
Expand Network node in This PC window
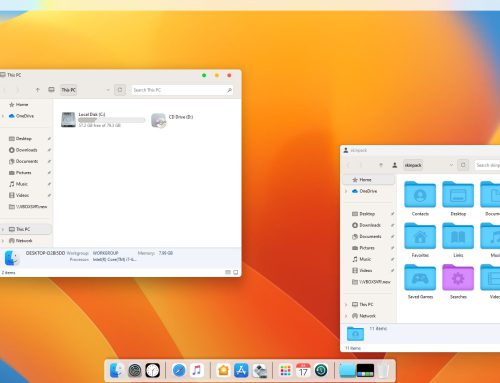(x=3, y=241)
